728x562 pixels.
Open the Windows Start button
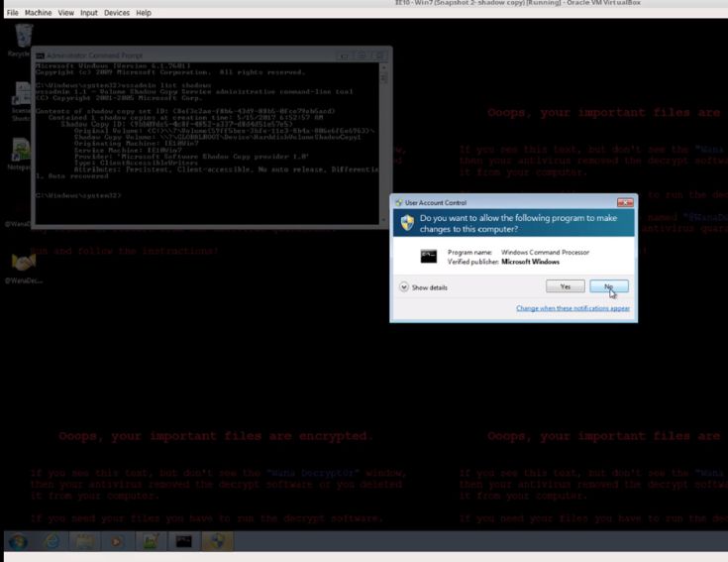pos(18,541)
